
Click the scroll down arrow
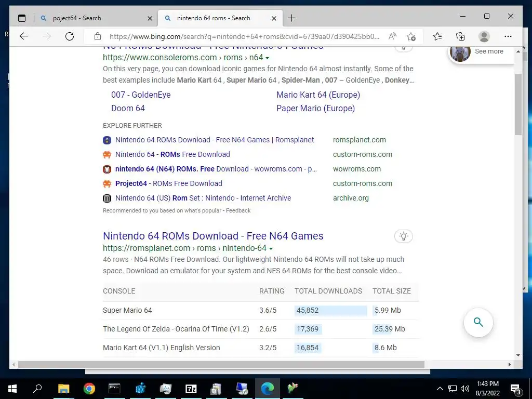(518, 355)
